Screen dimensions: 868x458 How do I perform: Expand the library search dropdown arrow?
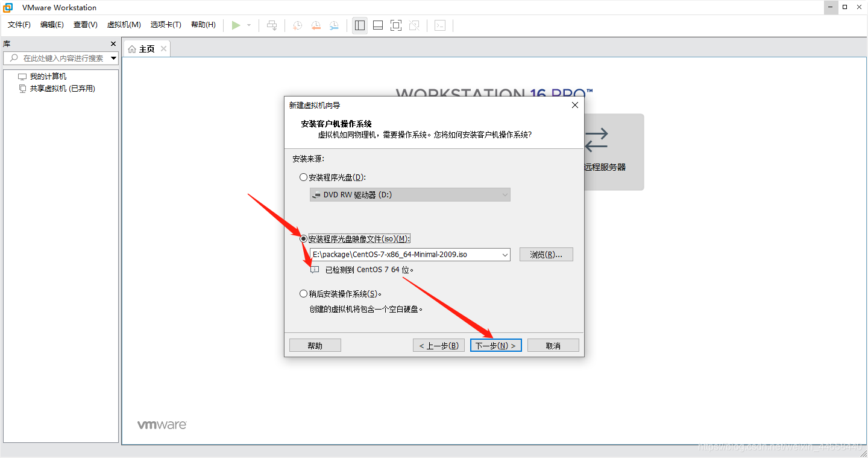(114, 59)
